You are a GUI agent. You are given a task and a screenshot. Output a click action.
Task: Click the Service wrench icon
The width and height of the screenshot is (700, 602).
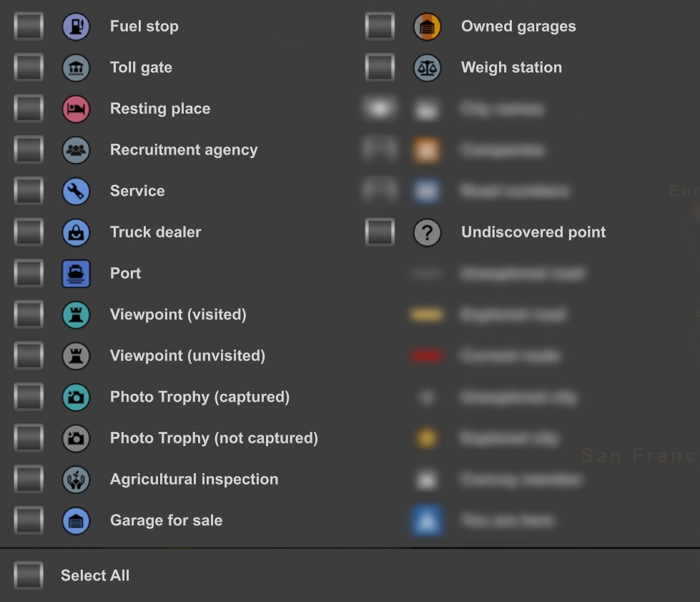76,192
